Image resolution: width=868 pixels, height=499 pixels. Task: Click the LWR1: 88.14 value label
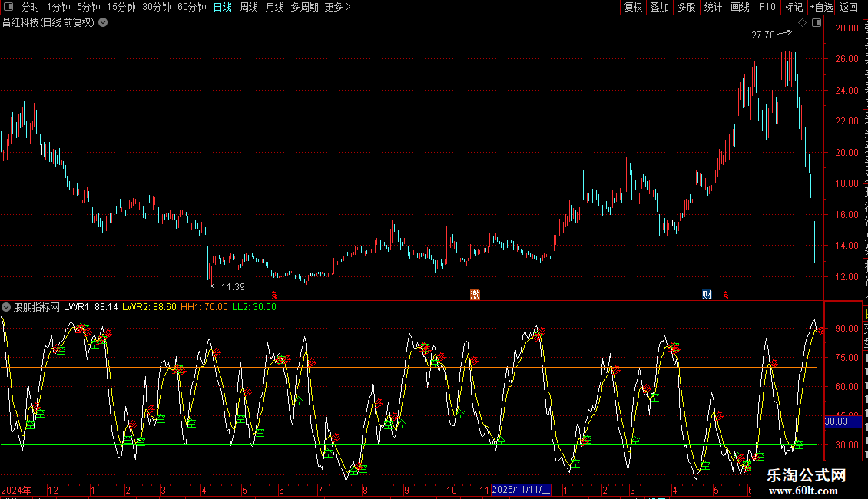[x=91, y=307]
